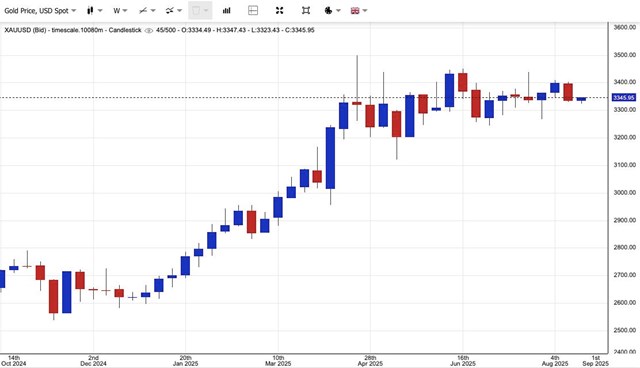The image size is (640, 368).
Task: Toggle the eye icon for XAUUSD series visibility
Action: pos(149,31)
